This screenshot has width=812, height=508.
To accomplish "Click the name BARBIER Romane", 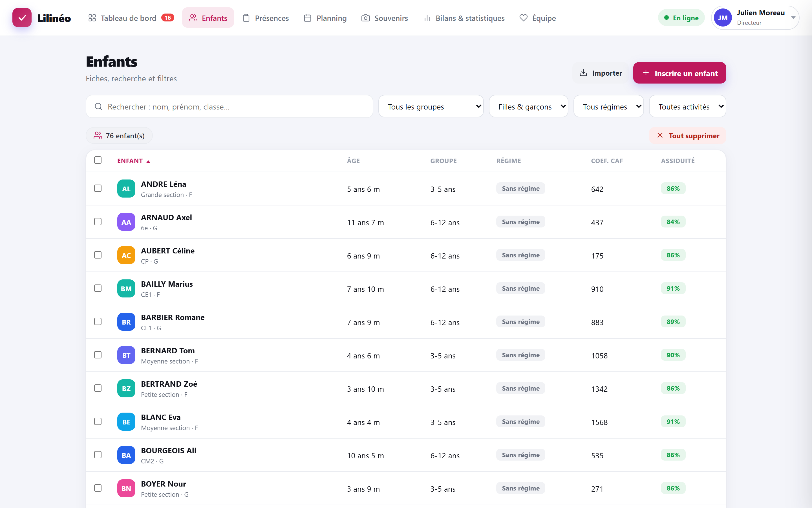I will 173,317.
